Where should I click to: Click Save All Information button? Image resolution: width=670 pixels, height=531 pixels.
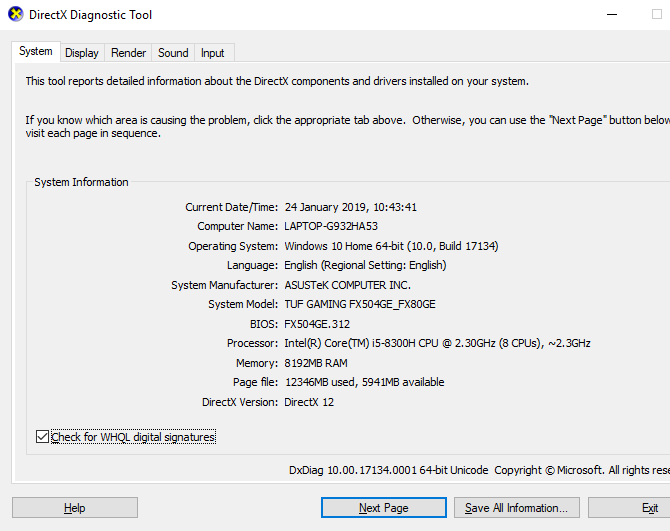click(516, 508)
